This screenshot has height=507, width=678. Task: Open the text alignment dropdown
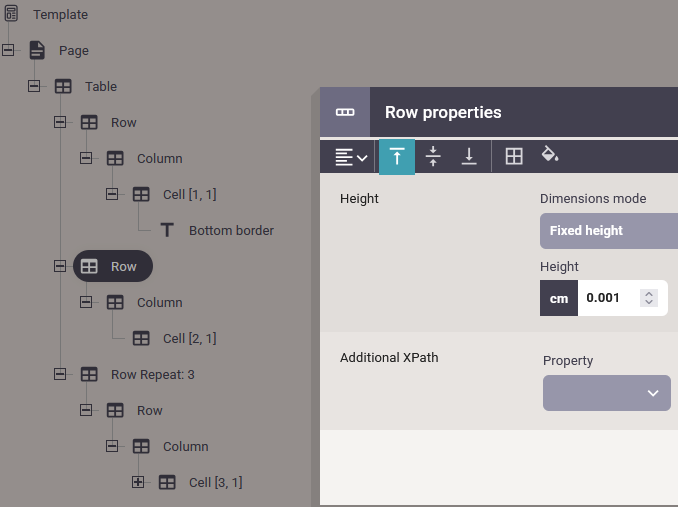tap(351, 157)
